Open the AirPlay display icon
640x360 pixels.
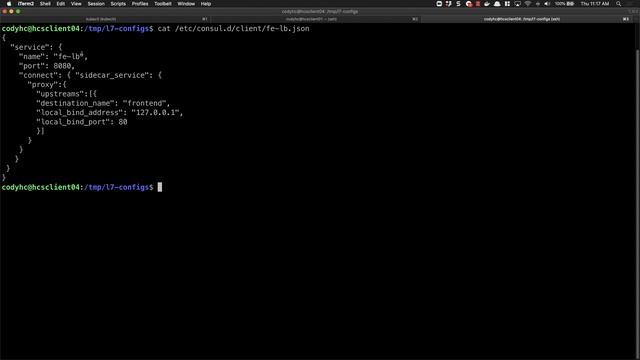(x=518, y=4)
